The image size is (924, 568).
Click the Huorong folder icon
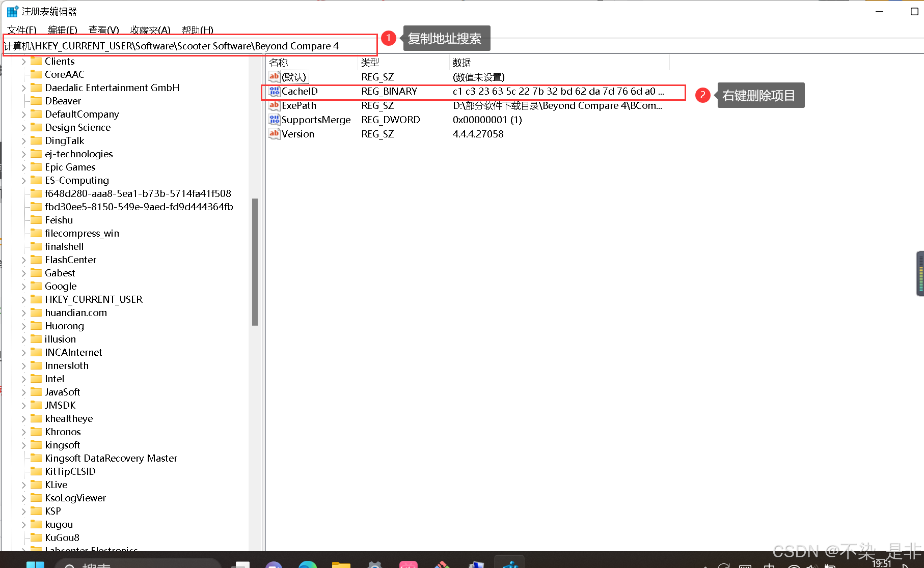coord(36,326)
